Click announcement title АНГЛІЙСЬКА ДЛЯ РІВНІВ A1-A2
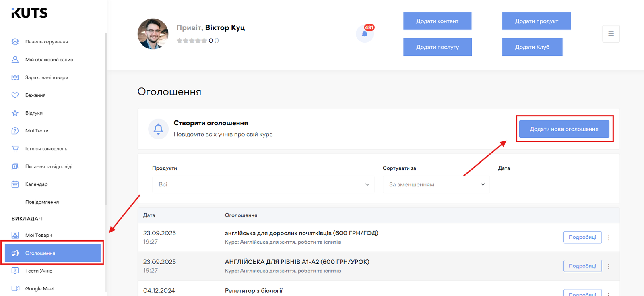644x296 pixels. [x=297, y=262]
